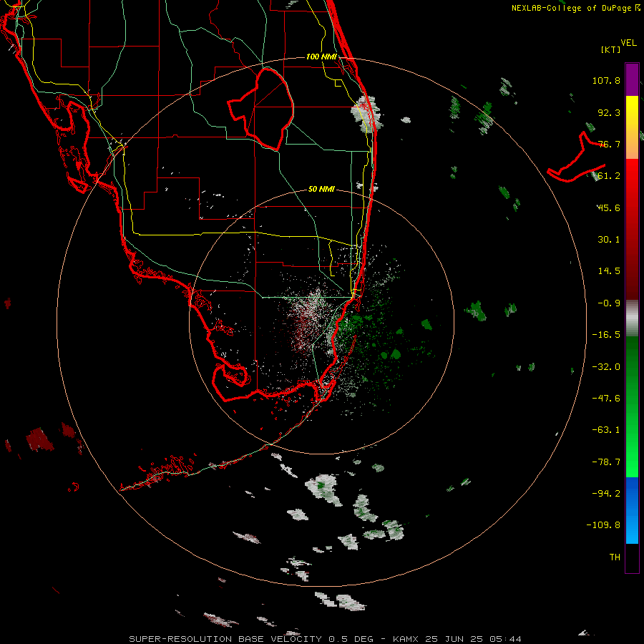Select the -94.2 velocity value

606,494
